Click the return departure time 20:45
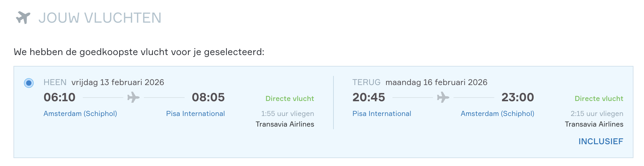Image resolution: width=644 pixels, height=166 pixels. pyautogui.click(x=369, y=97)
